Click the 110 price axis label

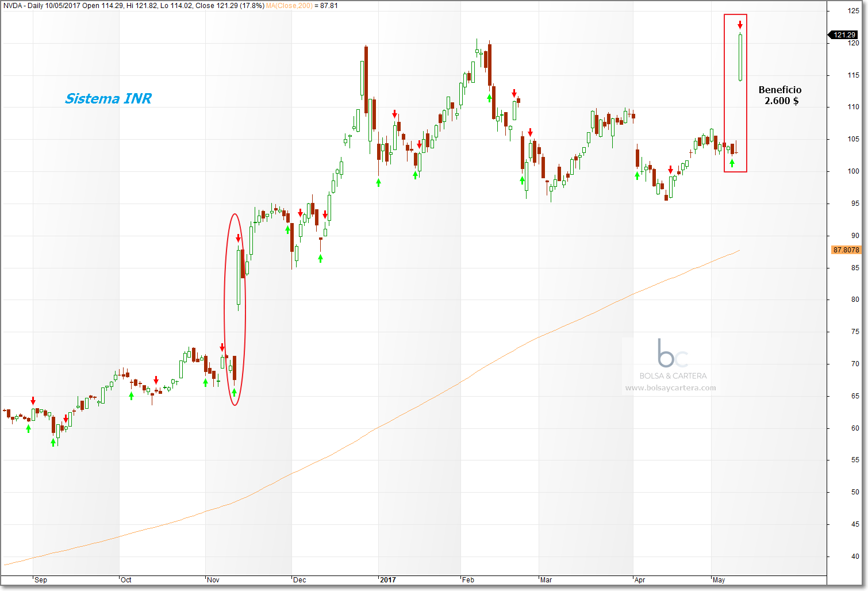pyautogui.click(x=853, y=107)
